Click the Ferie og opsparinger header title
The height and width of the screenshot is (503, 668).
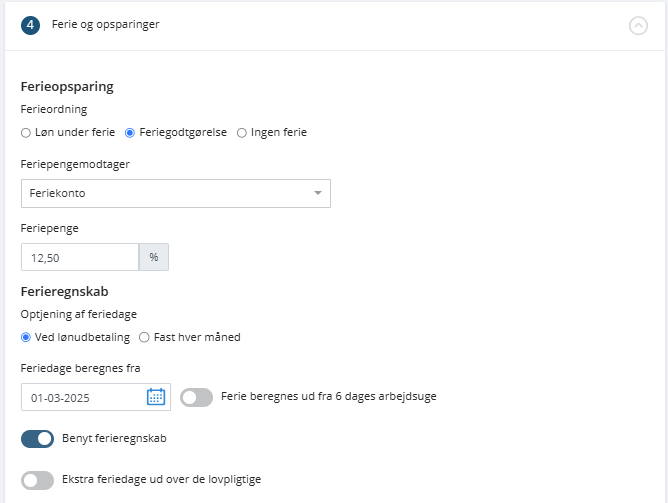tap(106, 25)
